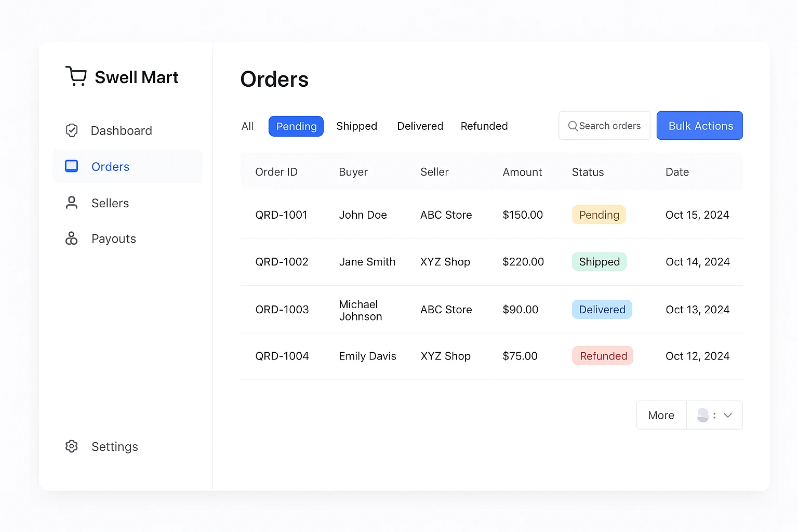This screenshot has height=532, width=798.
Task: Click buyer name Michael Johnson
Action: pyautogui.click(x=361, y=310)
